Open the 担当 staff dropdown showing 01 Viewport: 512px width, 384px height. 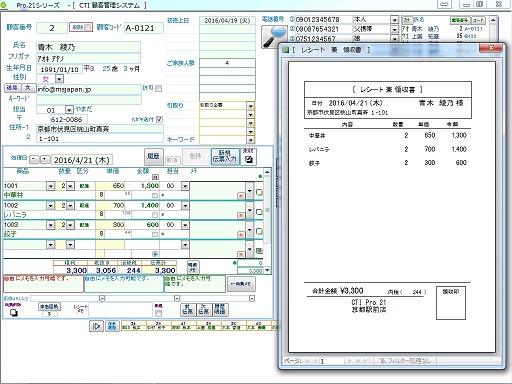tap(69, 110)
